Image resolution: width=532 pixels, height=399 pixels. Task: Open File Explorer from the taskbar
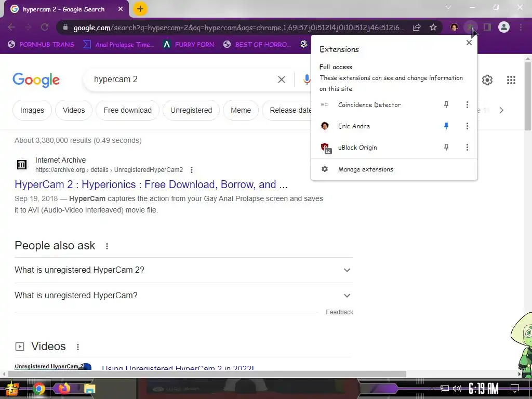[x=89, y=389]
